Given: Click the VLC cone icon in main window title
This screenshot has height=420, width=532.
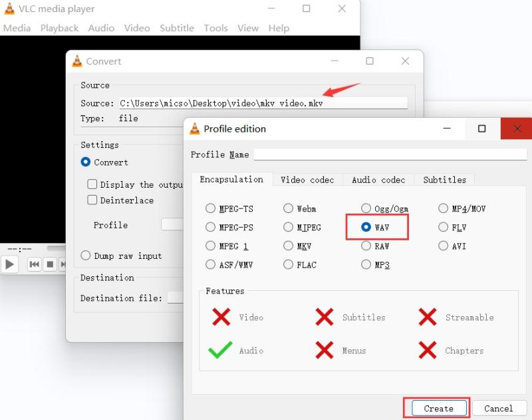Looking at the screenshot, I should coord(9,9).
